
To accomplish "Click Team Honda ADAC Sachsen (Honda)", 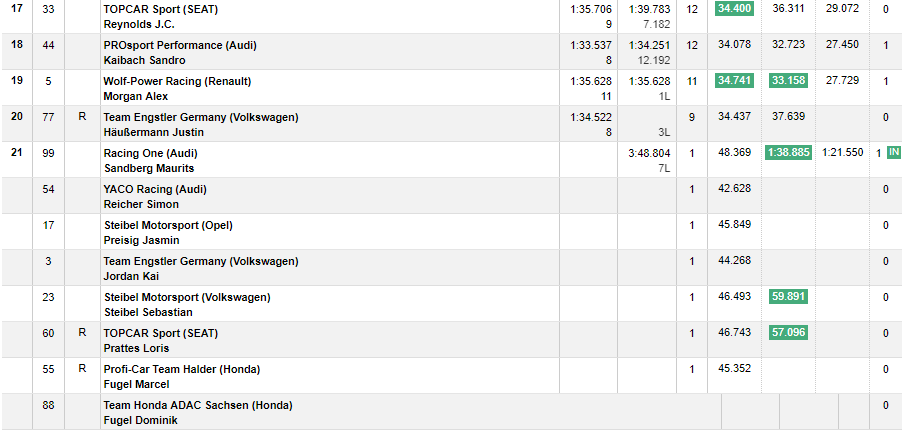I will [198, 405].
